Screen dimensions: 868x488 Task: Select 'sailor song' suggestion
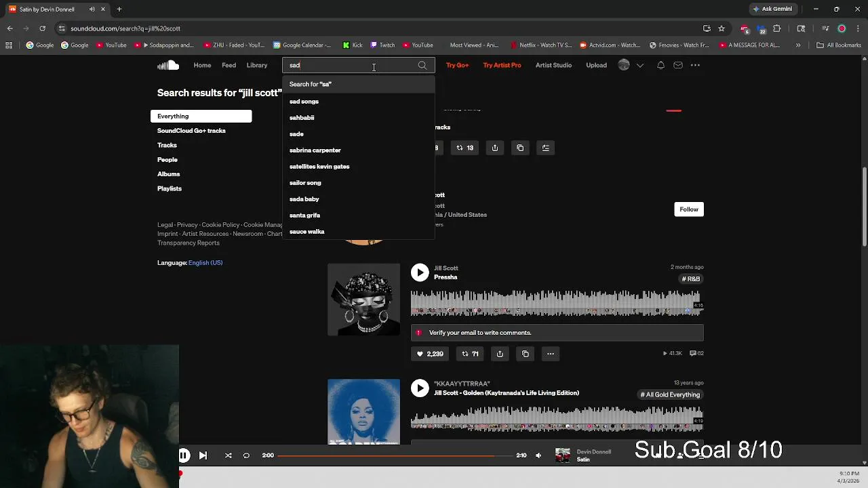click(358, 183)
